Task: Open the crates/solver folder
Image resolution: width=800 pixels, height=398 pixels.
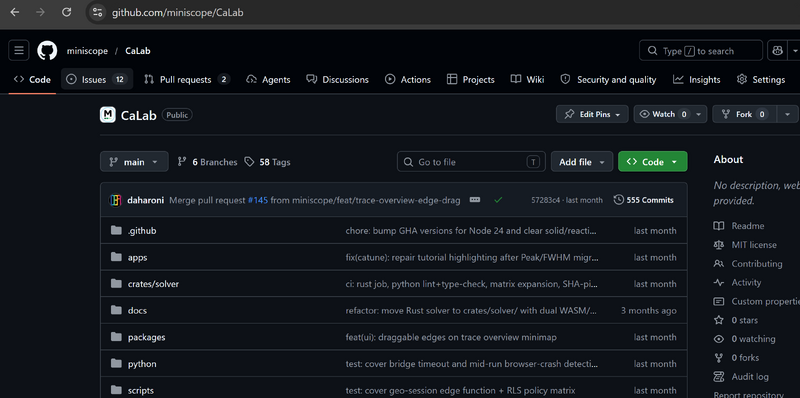Action: [153, 284]
